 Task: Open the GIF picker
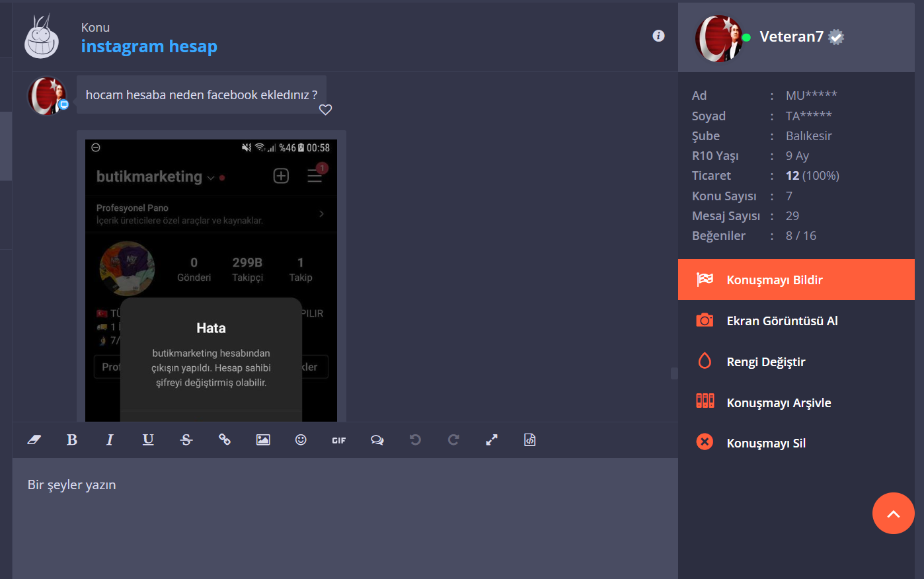tap(339, 440)
